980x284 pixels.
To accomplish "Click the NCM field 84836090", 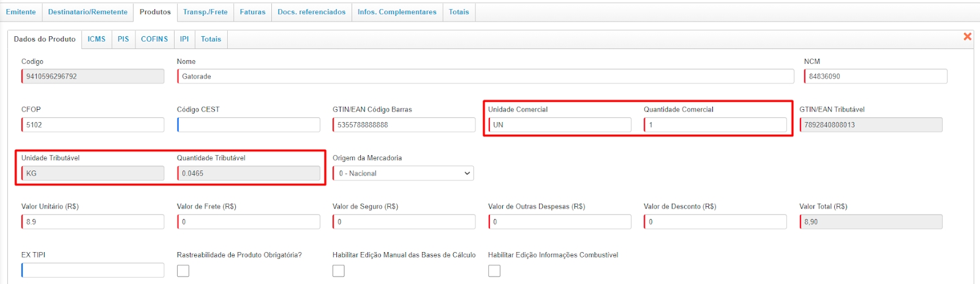I will (875, 77).
